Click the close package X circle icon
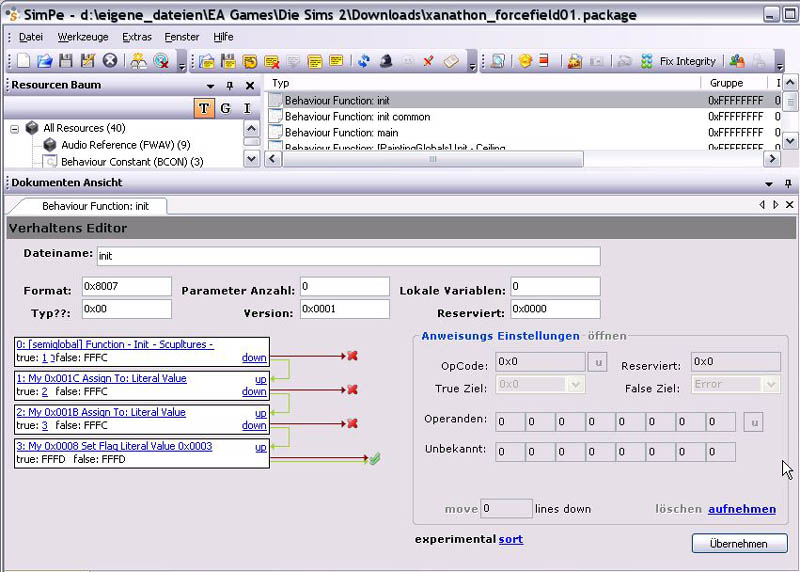 110,61
